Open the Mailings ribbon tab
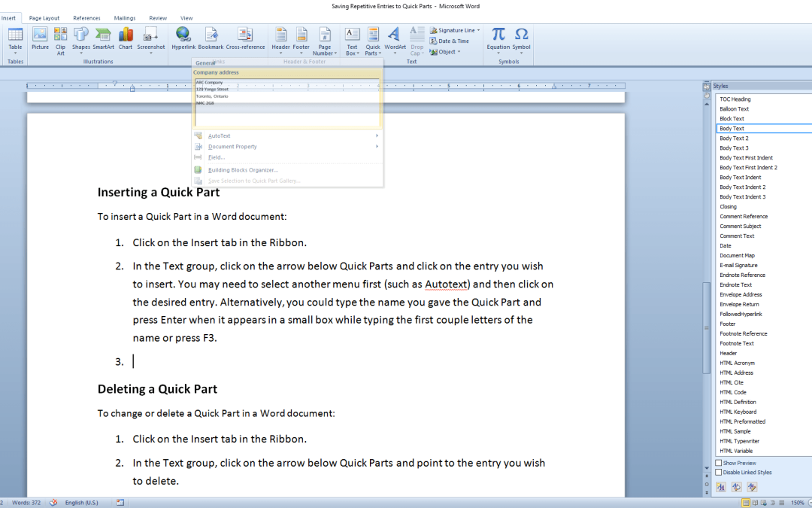This screenshot has width=812, height=508. click(x=125, y=18)
